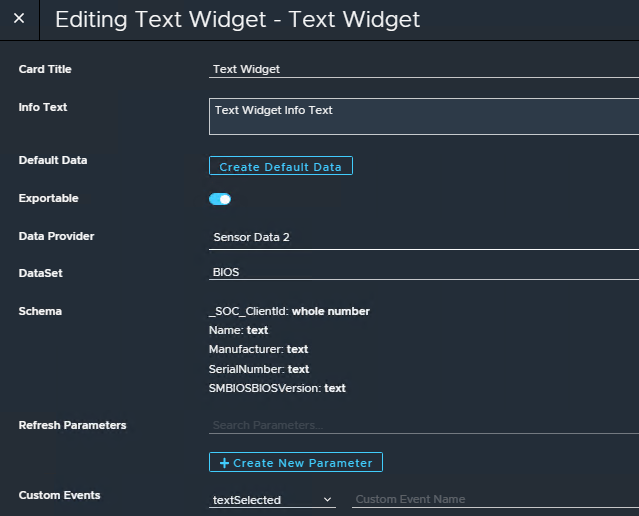The image size is (639, 516).
Task: Click the Manufacturer schema line
Action: (258, 350)
